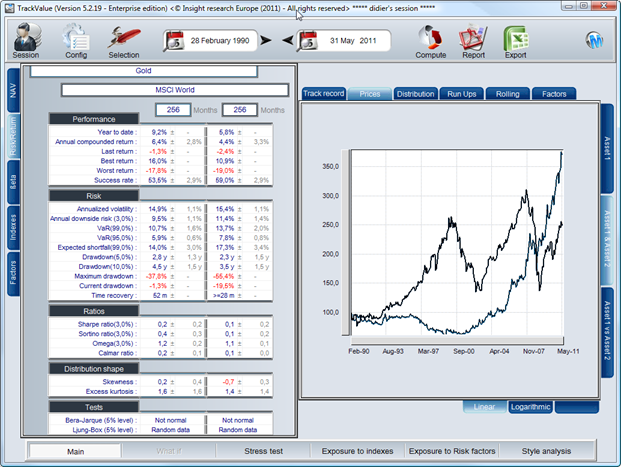The image size is (621, 467).
Task: Click the blank blue button beside Logarithmic
Action: point(577,407)
